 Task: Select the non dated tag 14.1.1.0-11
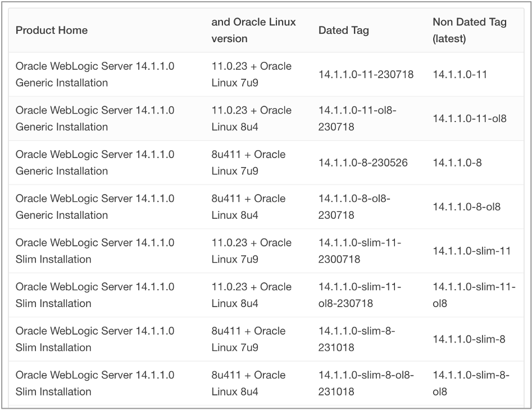tap(460, 74)
